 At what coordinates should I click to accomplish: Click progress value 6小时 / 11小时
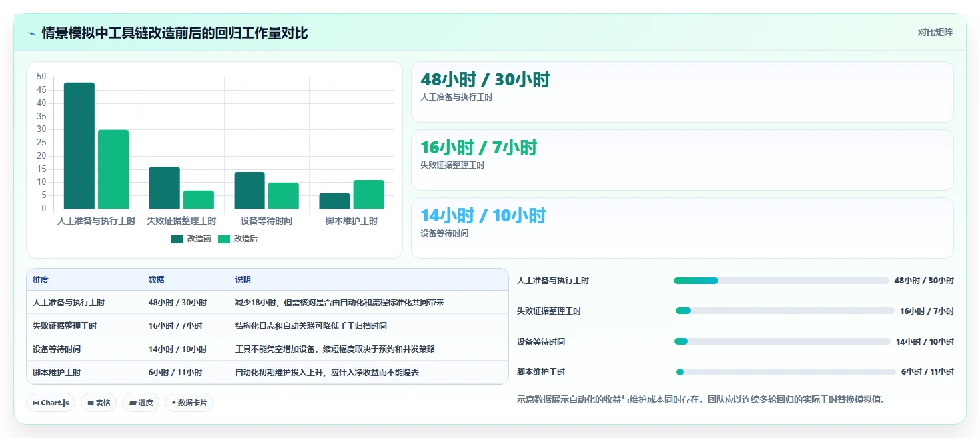(x=927, y=372)
